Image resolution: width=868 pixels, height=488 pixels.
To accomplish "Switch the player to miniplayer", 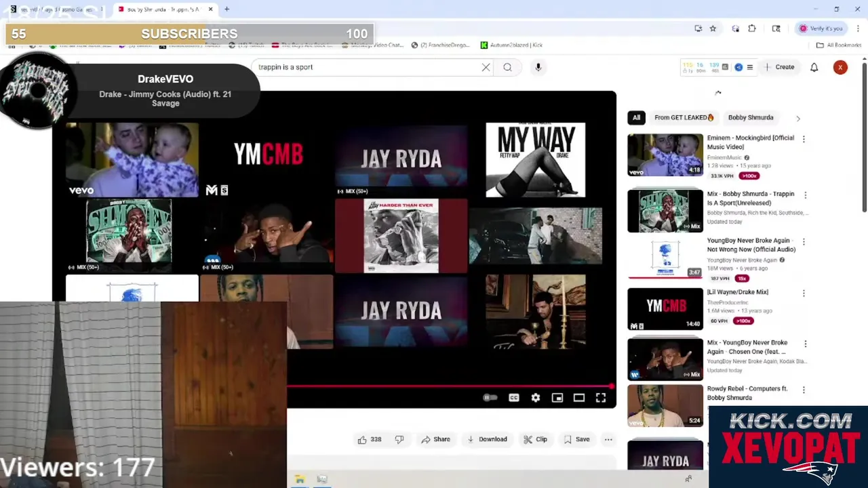I will click(x=557, y=398).
